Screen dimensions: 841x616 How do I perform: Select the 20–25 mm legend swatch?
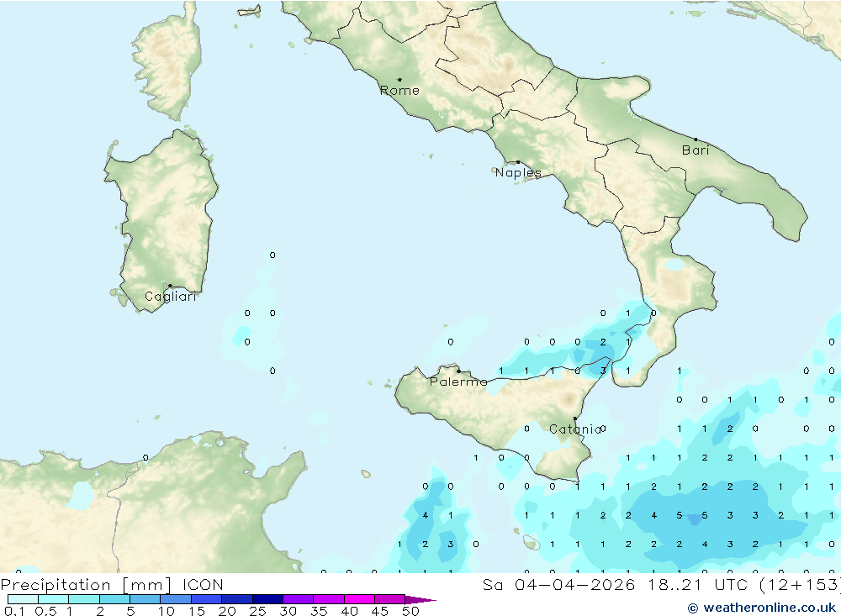tap(237, 599)
